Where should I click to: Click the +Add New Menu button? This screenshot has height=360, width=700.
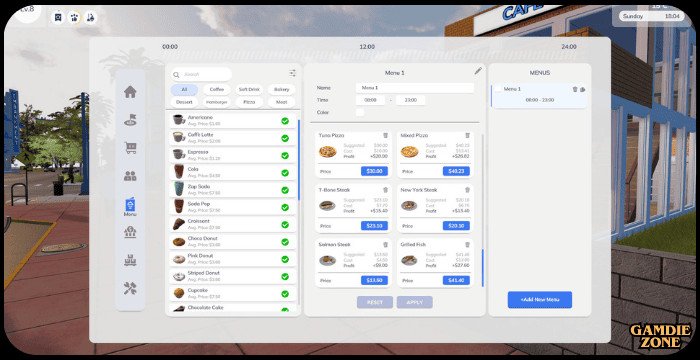click(540, 300)
